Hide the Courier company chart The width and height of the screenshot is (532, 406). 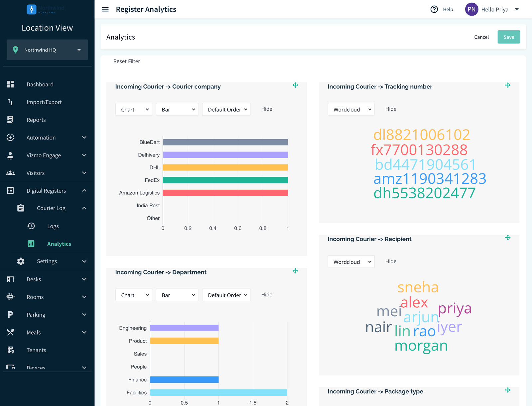click(267, 109)
